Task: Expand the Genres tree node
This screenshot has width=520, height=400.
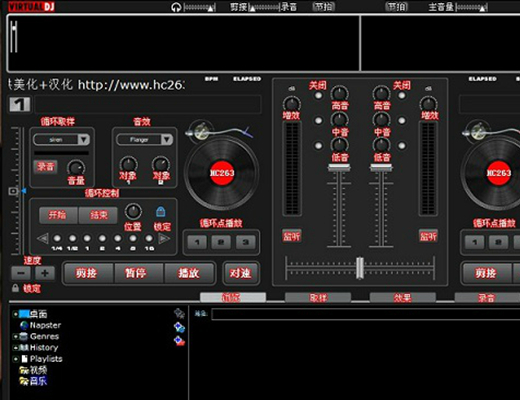Action: [x=15, y=336]
